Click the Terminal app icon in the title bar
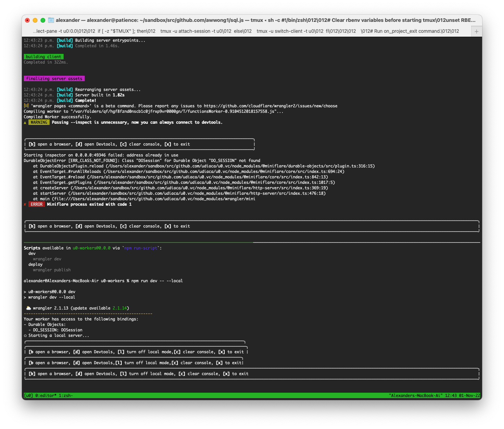 coord(51,20)
